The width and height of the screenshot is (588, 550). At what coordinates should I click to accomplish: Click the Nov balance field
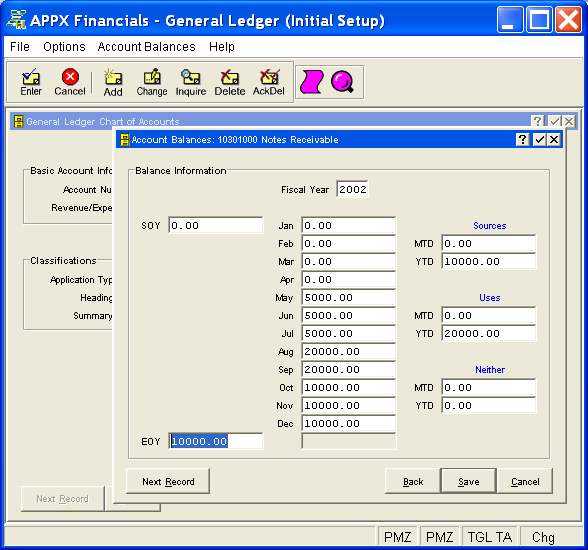point(348,405)
